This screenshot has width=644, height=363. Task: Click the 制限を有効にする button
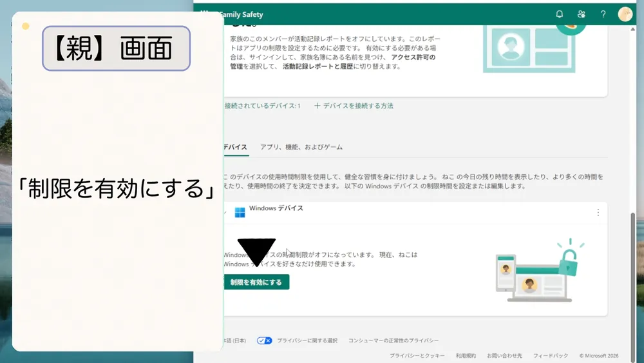[x=256, y=282]
